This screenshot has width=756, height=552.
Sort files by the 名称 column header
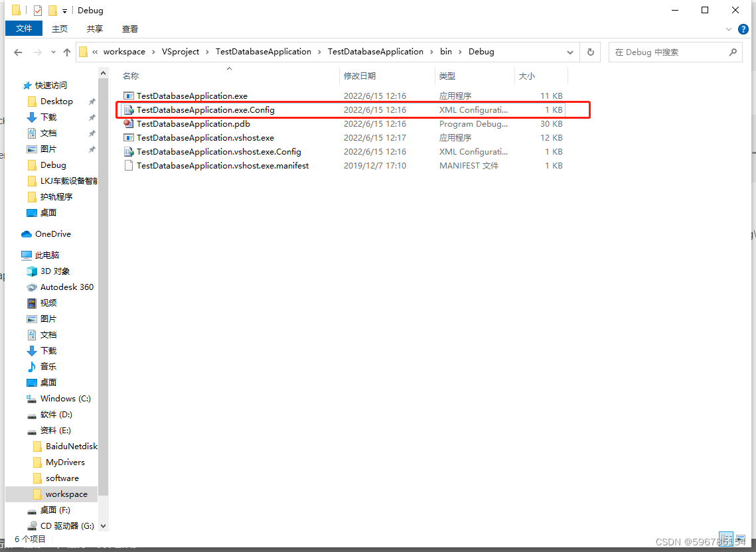(x=131, y=76)
